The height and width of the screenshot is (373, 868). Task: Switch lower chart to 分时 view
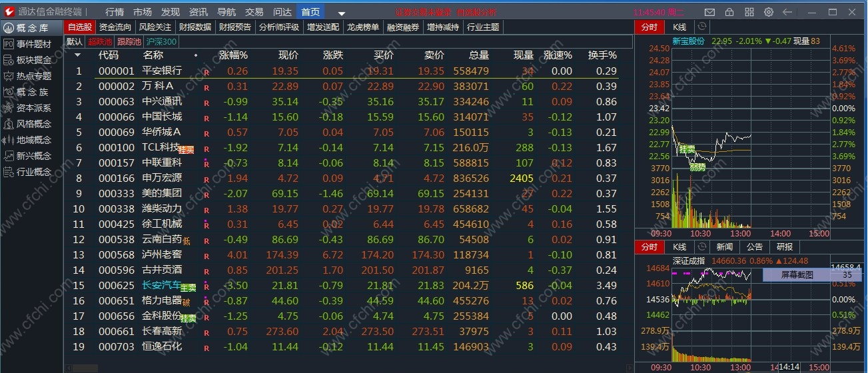coord(649,247)
